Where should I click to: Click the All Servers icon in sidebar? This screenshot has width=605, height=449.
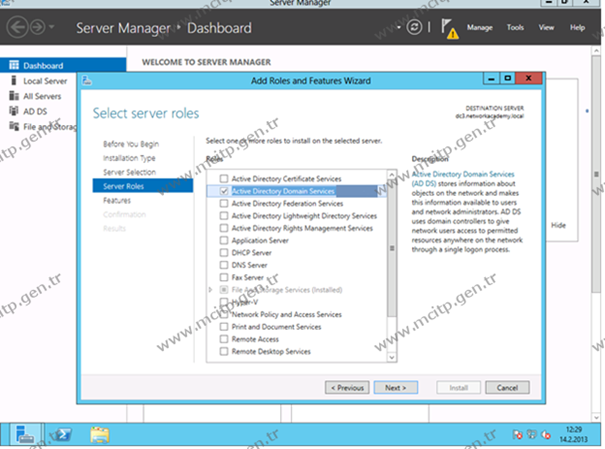coord(14,96)
